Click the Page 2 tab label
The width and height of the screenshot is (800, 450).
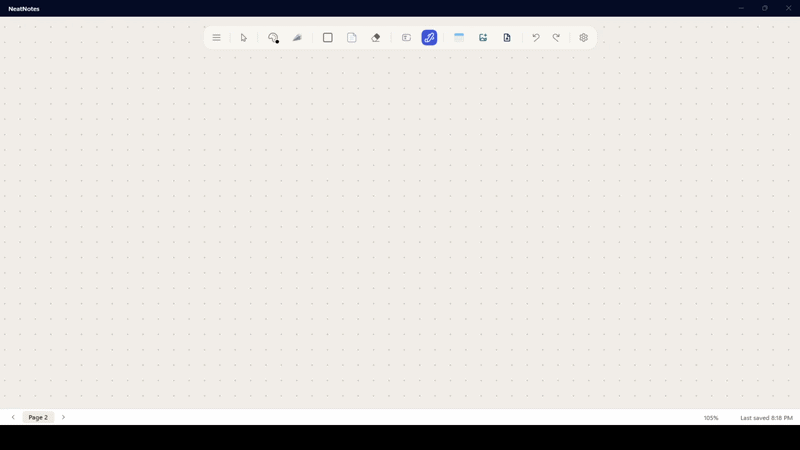pos(38,417)
